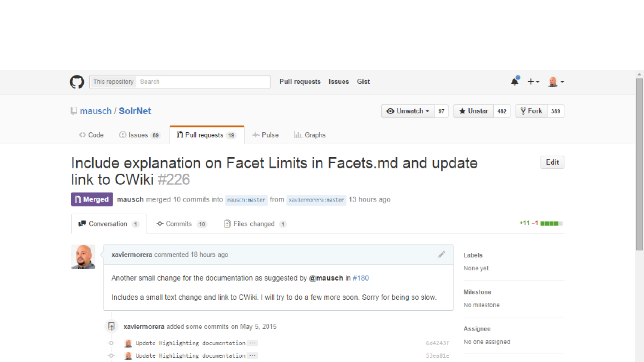
Task: Open GitHub home via Octocat logo
Action: pyautogui.click(x=77, y=82)
